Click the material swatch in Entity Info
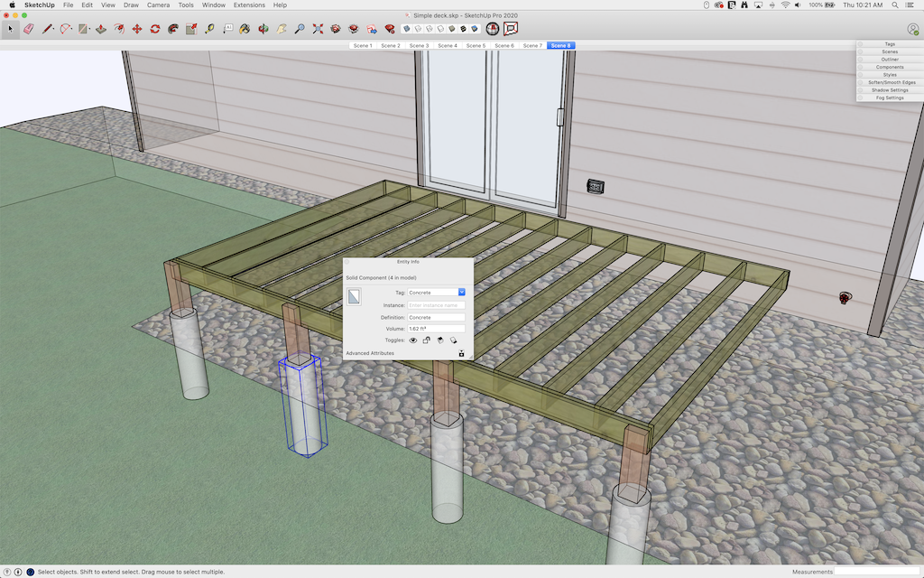Viewport: 924px width, 578px height. tap(354, 296)
